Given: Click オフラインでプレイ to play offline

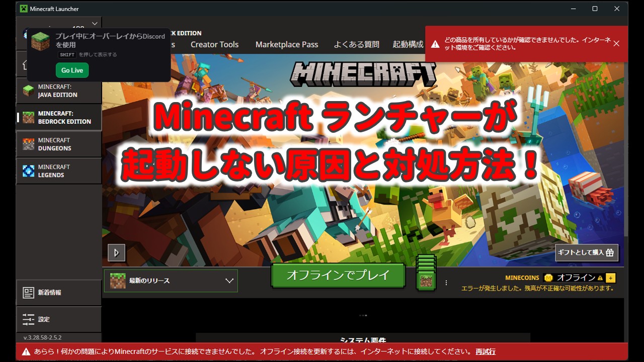Looking at the screenshot, I should 338,275.
